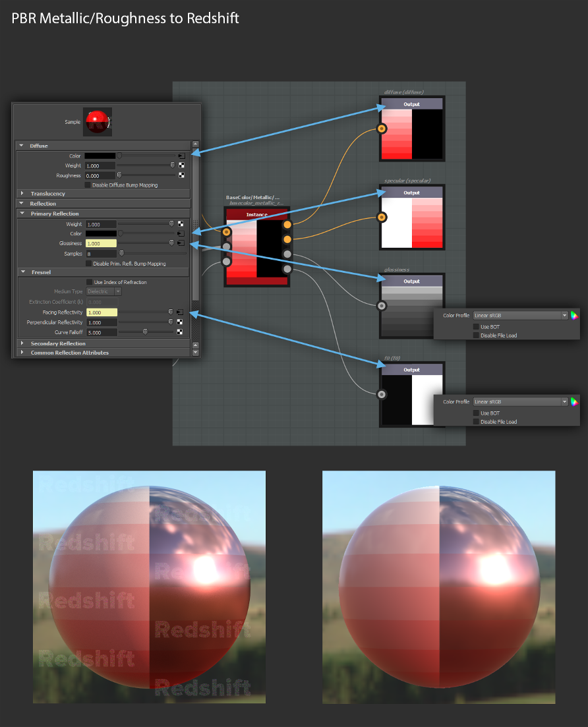Image resolution: width=588 pixels, height=727 pixels.
Task: Select the Instance node header
Action: point(257,214)
